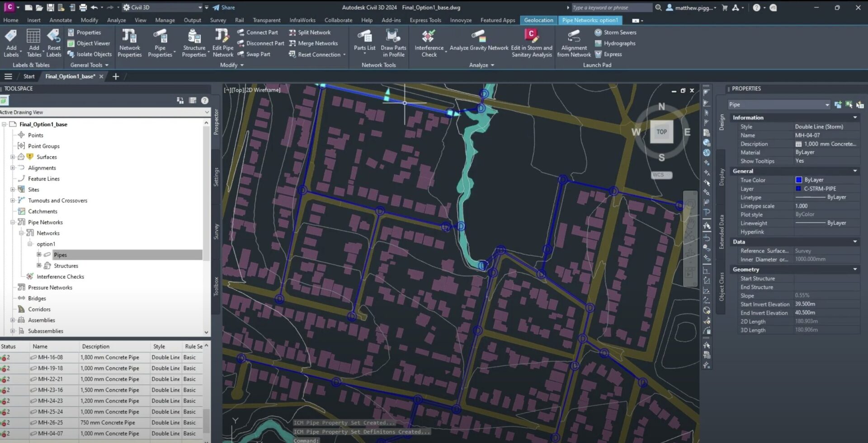Switch to the Annotate ribbon tab
Viewport: 868px width, 443px height.
coord(60,20)
